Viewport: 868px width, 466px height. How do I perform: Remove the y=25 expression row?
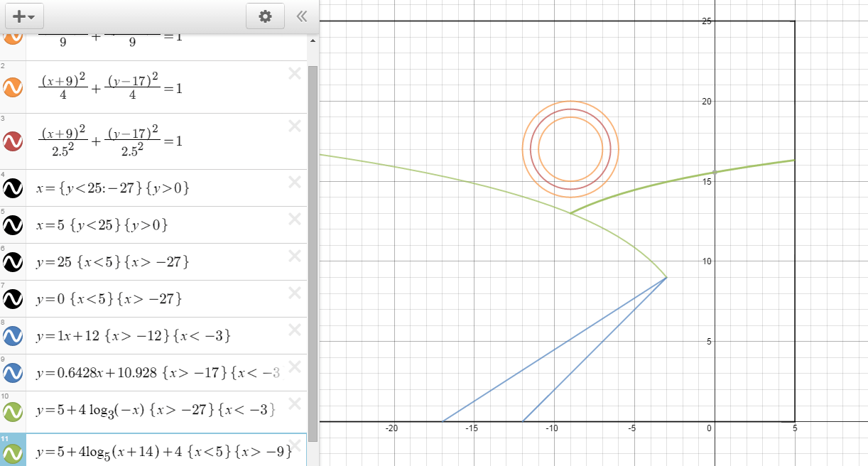click(295, 256)
